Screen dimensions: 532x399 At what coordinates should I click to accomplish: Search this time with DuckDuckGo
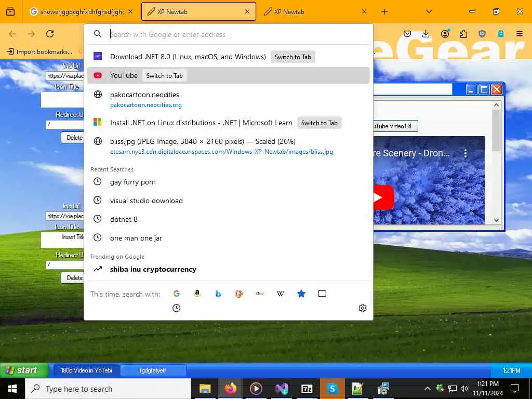[239, 294]
